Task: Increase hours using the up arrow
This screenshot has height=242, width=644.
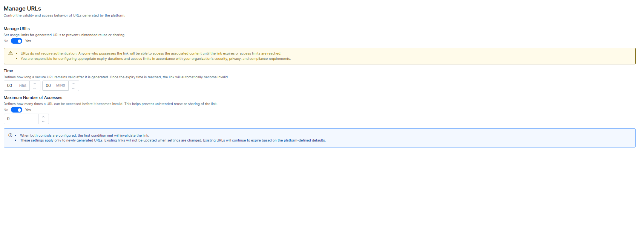Action: (x=35, y=83)
